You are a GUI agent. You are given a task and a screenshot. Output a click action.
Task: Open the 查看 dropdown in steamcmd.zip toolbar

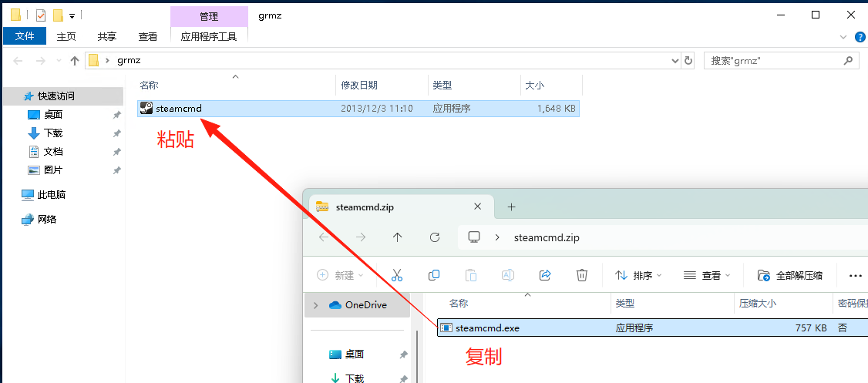[708, 275]
